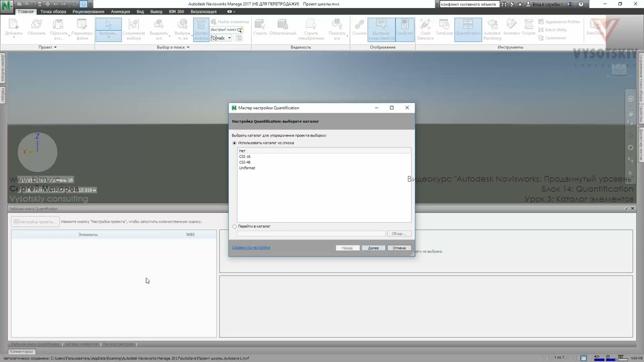Open the Batch Utility tool
Screen dimensions: 644x362
(552, 30)
